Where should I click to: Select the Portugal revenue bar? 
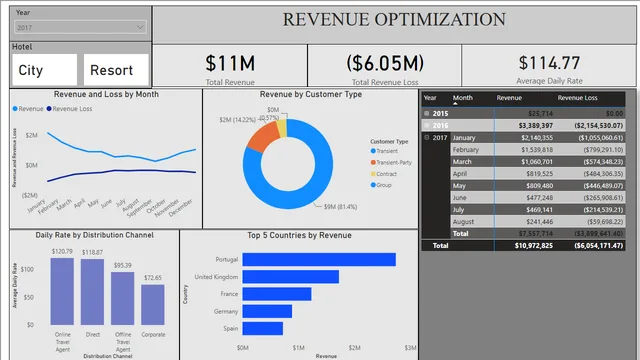pos(319,260)
